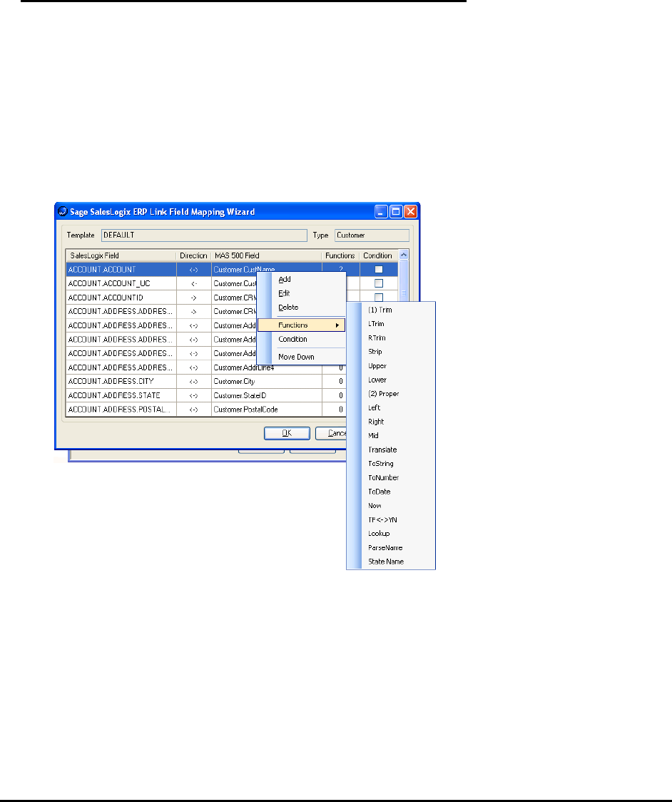Select the TF<->YN function
Screen dimensions: 672x802
391,519
